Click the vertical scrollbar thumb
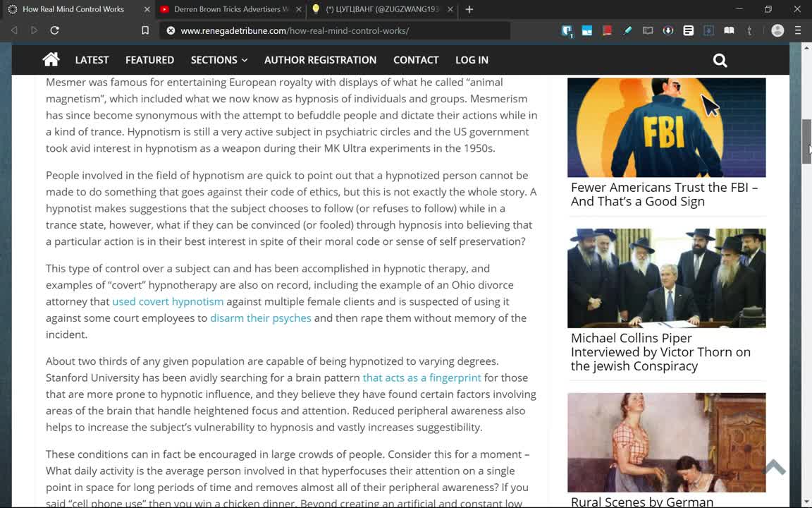 click(x=806, y=142)
